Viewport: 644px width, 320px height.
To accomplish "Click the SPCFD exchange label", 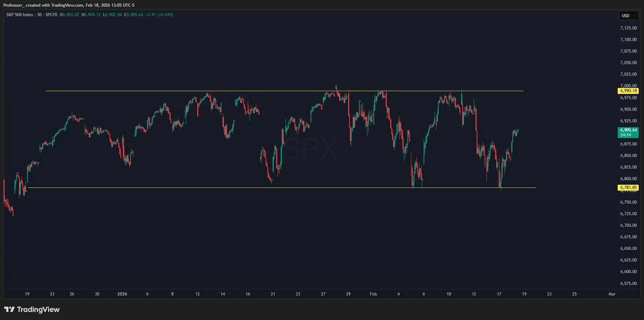I will pyautogui.click(x=51, y=15).
